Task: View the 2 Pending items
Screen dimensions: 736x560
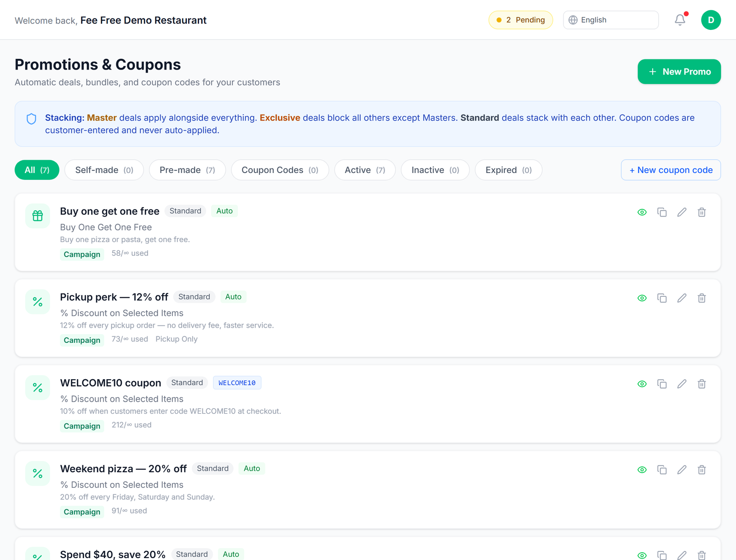Action: [x=520, y=20]
